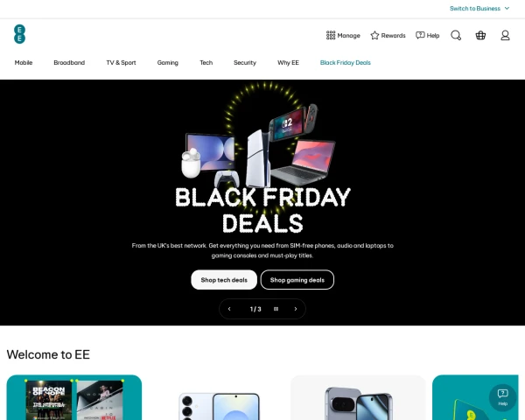Open the Beacon of Hope promo card

[x=74, y=397]
